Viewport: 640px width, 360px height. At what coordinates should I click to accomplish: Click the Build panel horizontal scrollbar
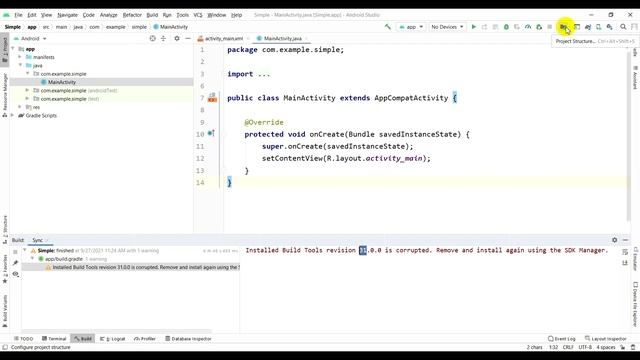coord(116,331)
